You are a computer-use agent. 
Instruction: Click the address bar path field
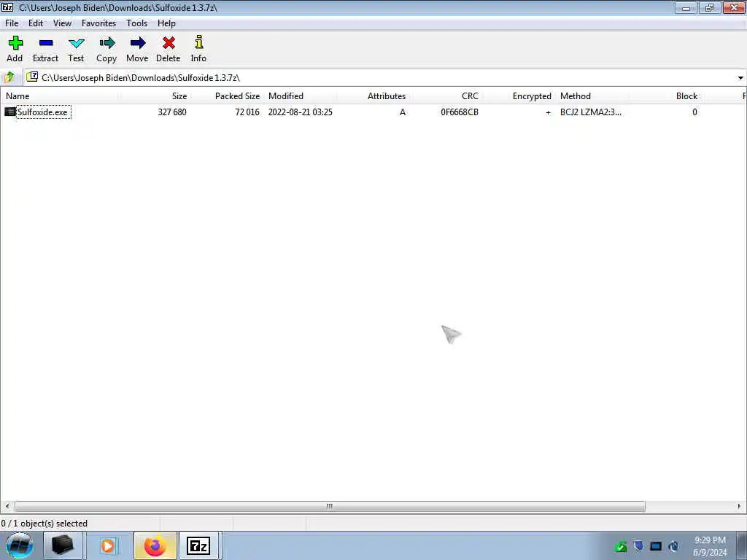379,77
